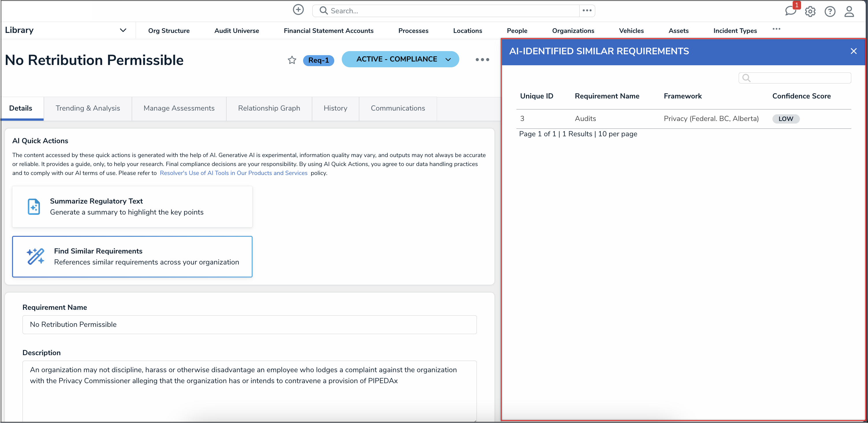
Task: Click the Summarize Regulatory Text document icon
Action: [34, 207]
